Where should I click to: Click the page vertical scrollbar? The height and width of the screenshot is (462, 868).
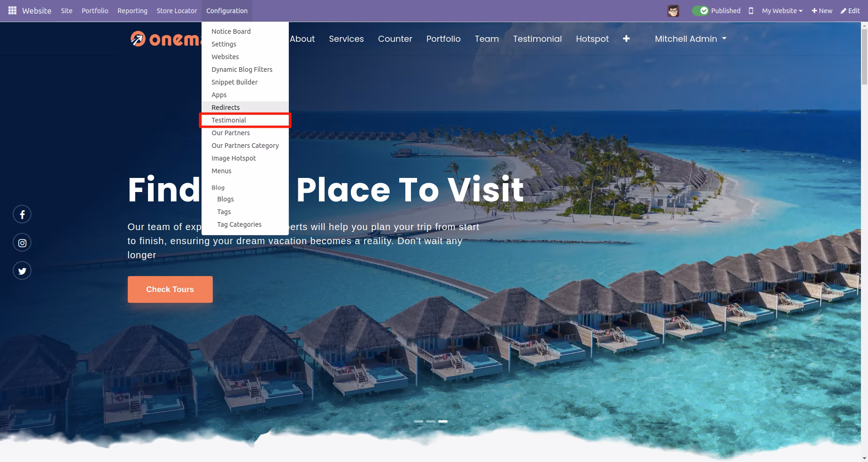(864, 242)
